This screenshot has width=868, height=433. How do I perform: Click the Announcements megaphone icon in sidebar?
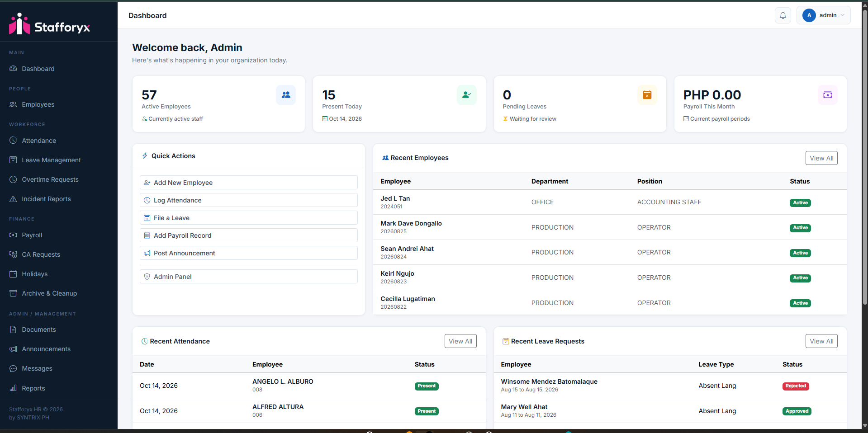point(13,349)
